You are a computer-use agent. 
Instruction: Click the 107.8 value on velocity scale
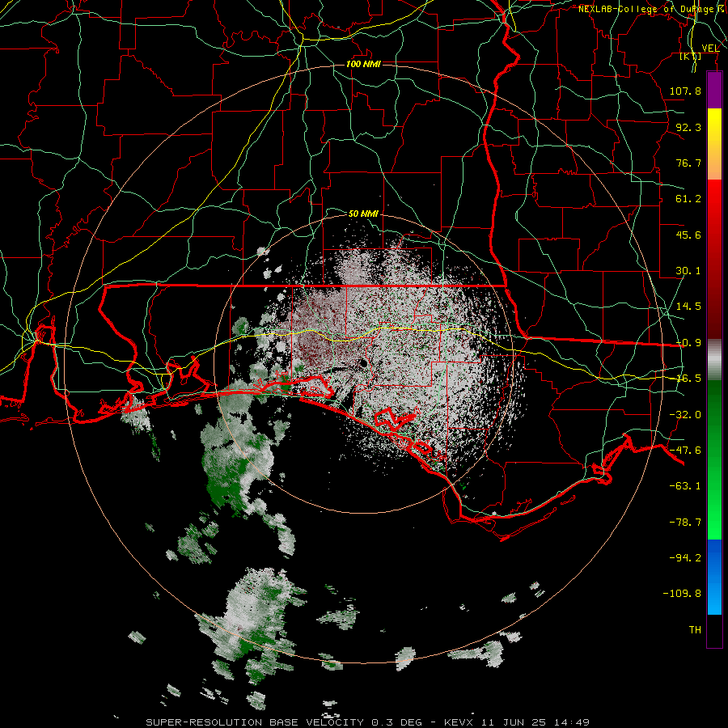click(685, 91)
